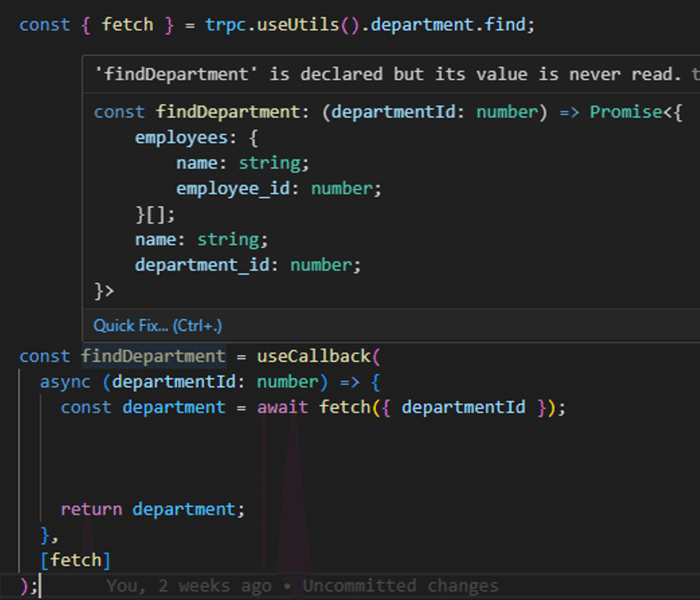
Task: Click departmentId parameter in async function
Action: click(174, 382)
